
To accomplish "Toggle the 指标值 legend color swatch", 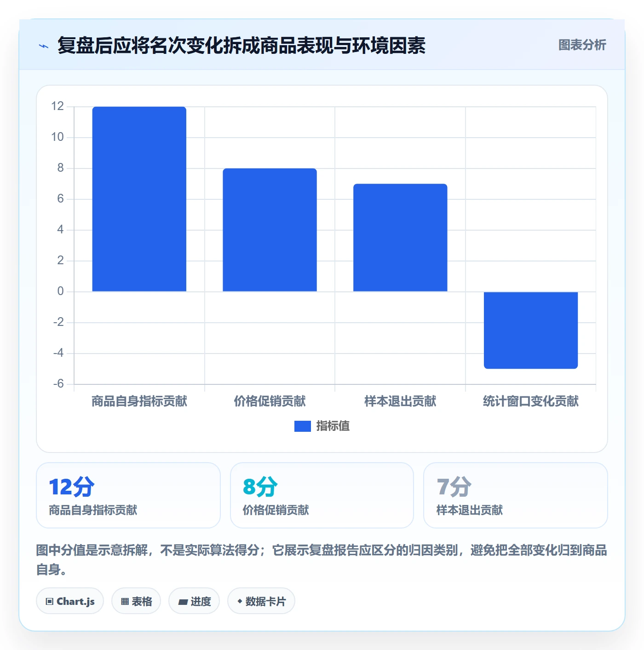I will tap(303, 426).
